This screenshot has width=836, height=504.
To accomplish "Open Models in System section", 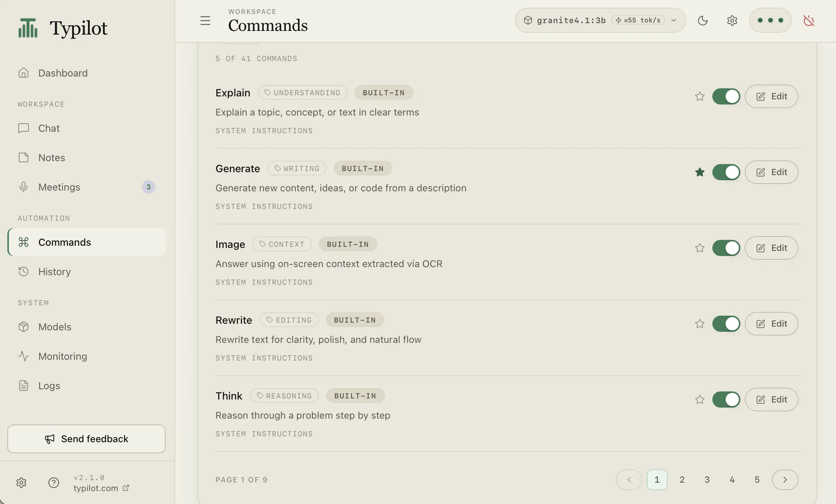I will pyautogui.click(x=86, y=327).
